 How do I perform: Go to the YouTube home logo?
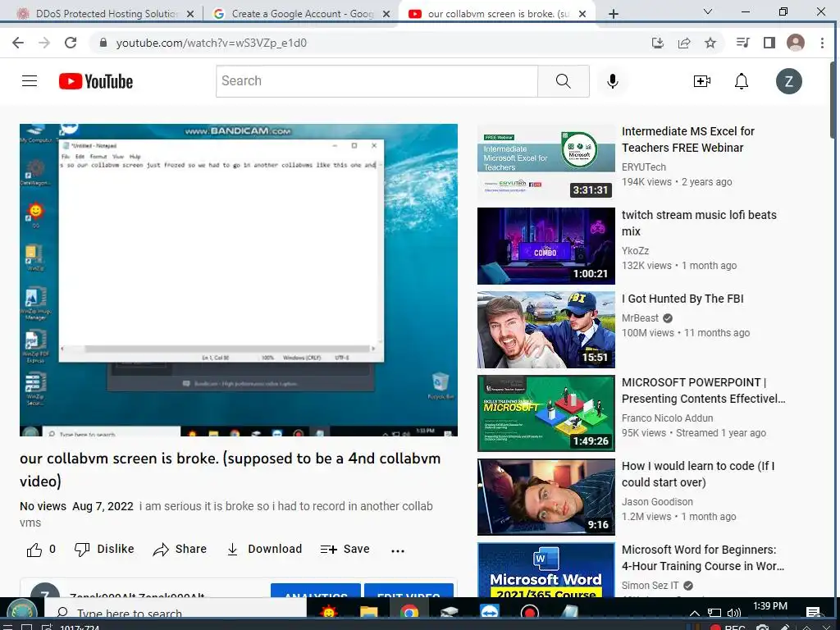point(96,81)
